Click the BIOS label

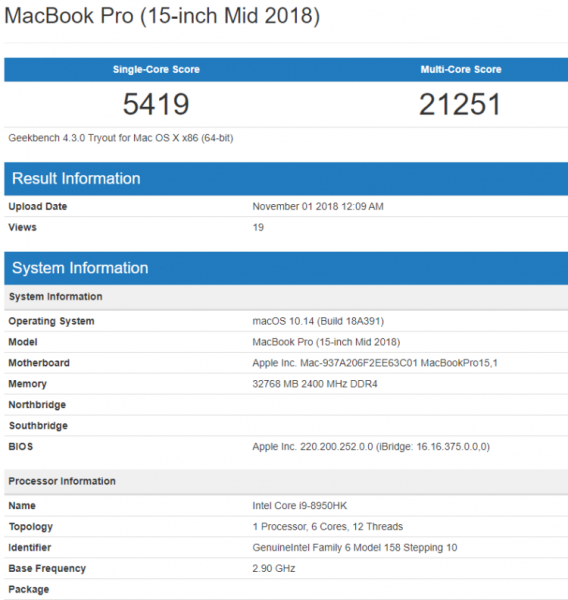click(x=21, y=447)
